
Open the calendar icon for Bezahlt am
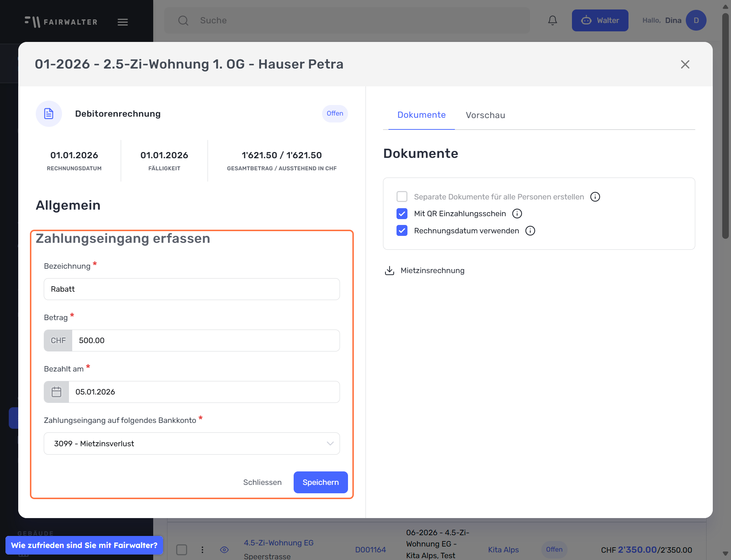coord(57,392)
